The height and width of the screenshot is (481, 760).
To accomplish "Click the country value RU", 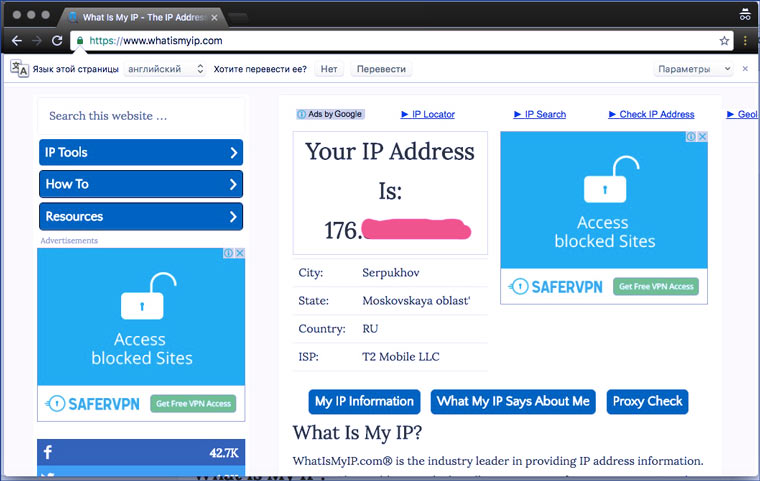I will (370, 329).
